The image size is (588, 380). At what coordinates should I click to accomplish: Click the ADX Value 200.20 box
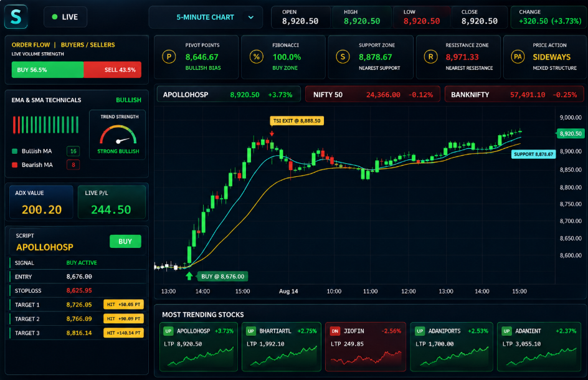click(41, 202)
